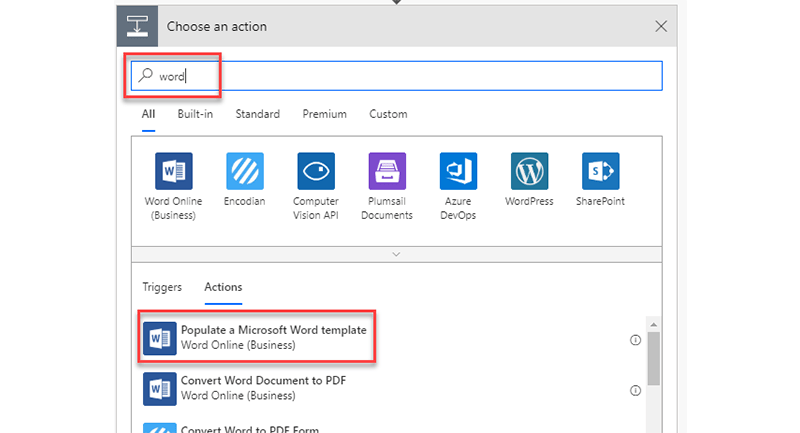Click Word icon beside Convert Word Document to PDF
The width and height of the screenshot is (800, 433).
(x=160, y=389)
